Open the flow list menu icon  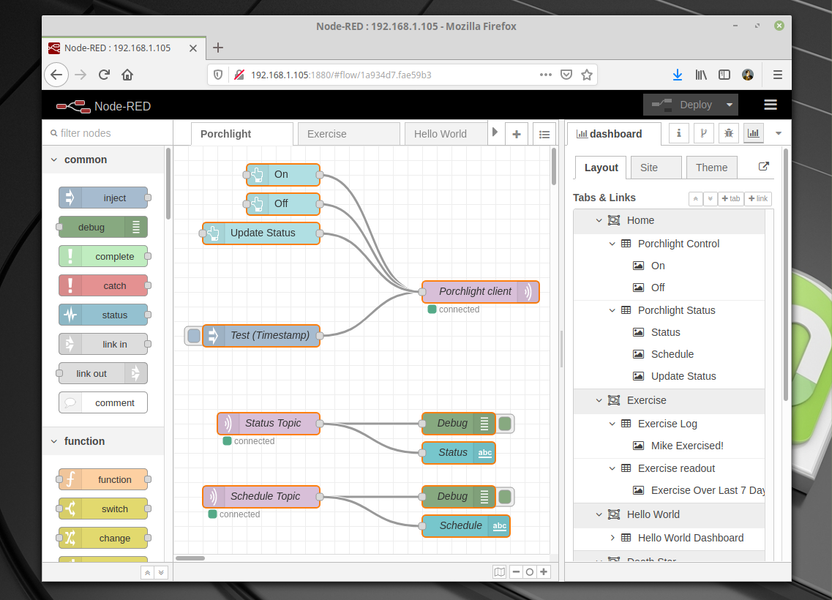pyautogui.click(x=543, y=134)
